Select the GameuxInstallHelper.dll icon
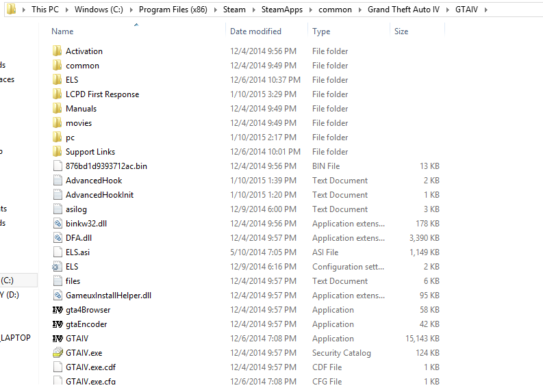543x392 pixels. pos(58,296)
